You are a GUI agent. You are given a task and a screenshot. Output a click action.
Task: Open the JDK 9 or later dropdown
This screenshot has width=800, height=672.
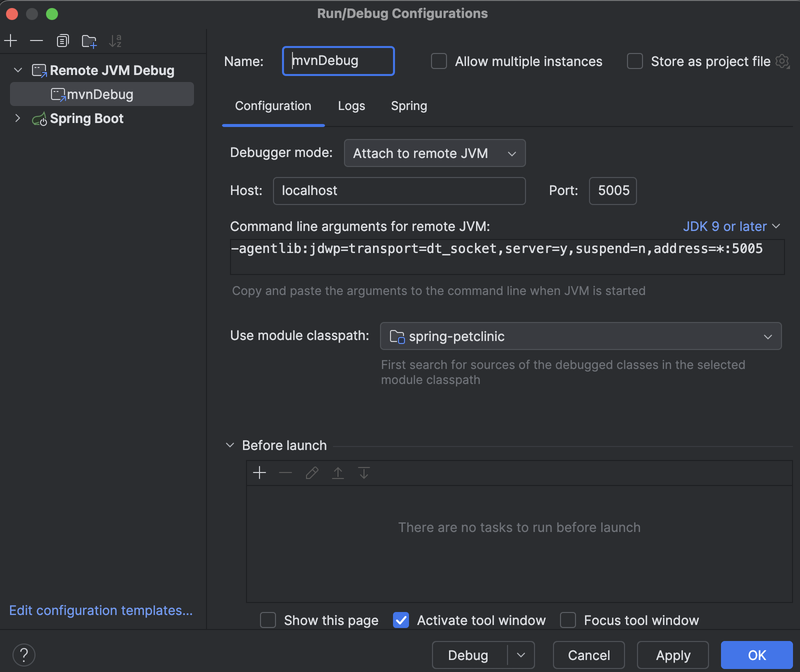731,226
